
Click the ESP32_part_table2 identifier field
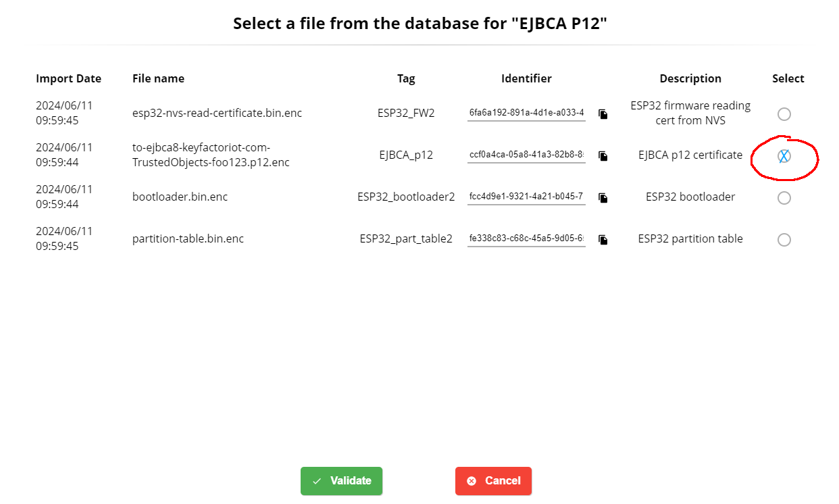click(526, 238)
